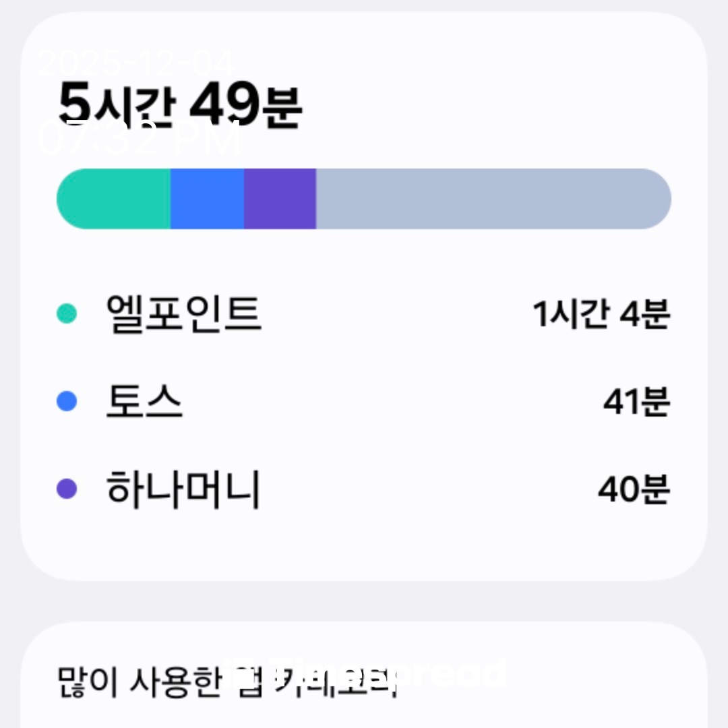
Task: Tap empty space below 하나머니 in usage card
Action: pyautogui.click(x=364, y=546)
